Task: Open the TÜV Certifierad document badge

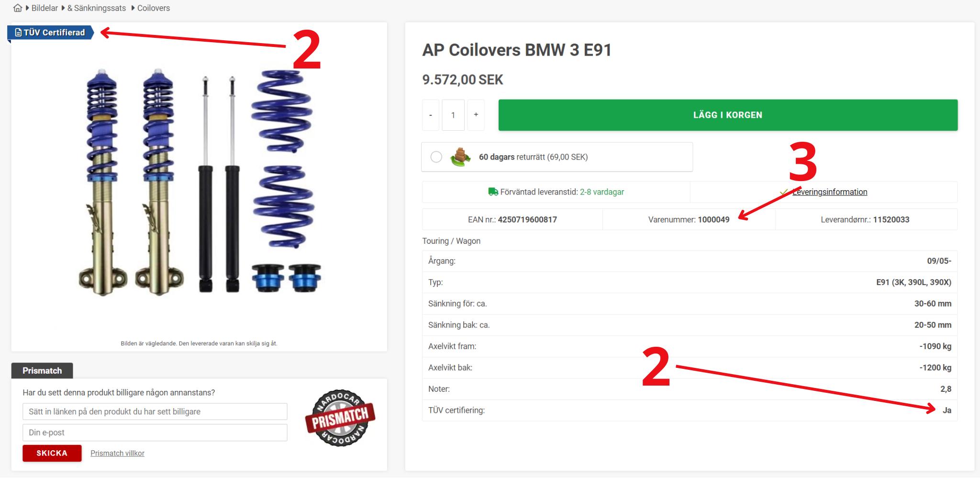Action: tap(50, 33)
